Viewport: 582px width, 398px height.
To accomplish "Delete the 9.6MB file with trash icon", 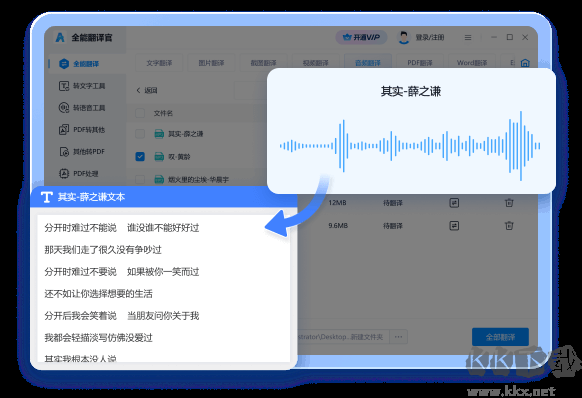I will pos(509,225).
